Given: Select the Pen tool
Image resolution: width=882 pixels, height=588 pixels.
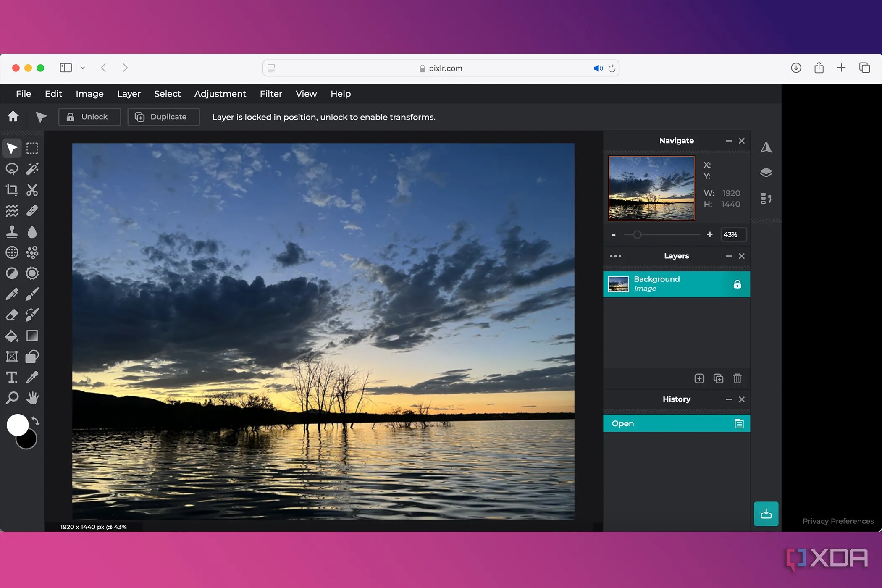Looking at the screenshot, I should (12, 294).
